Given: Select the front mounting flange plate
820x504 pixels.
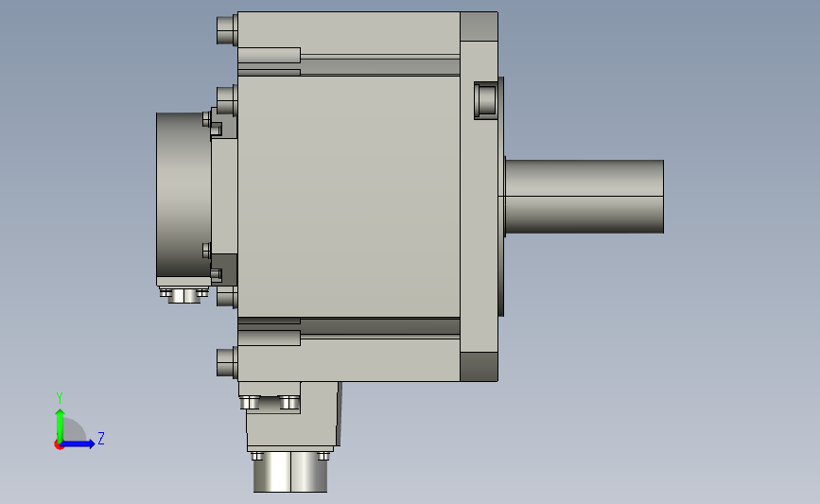Looking at the screenshot, I should click(x=479, y=197).
